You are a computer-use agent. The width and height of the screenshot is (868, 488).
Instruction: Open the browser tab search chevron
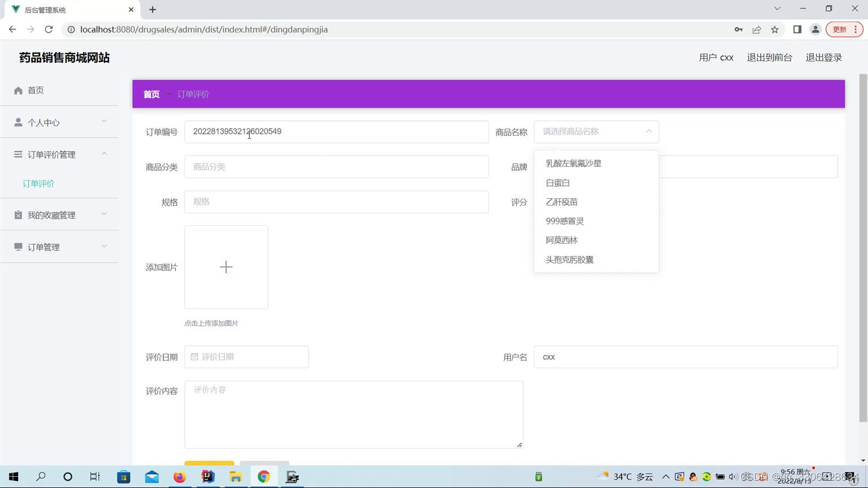click(778, 8)
